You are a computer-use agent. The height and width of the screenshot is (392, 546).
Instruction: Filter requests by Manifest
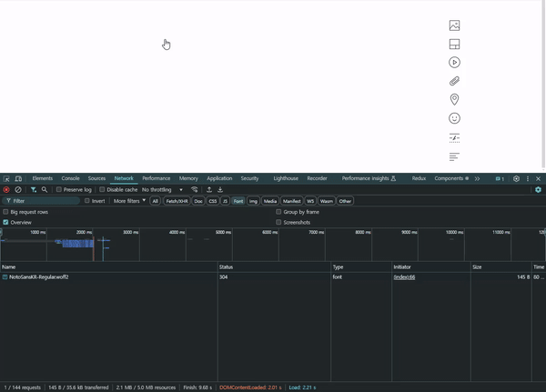coord(291,201)
